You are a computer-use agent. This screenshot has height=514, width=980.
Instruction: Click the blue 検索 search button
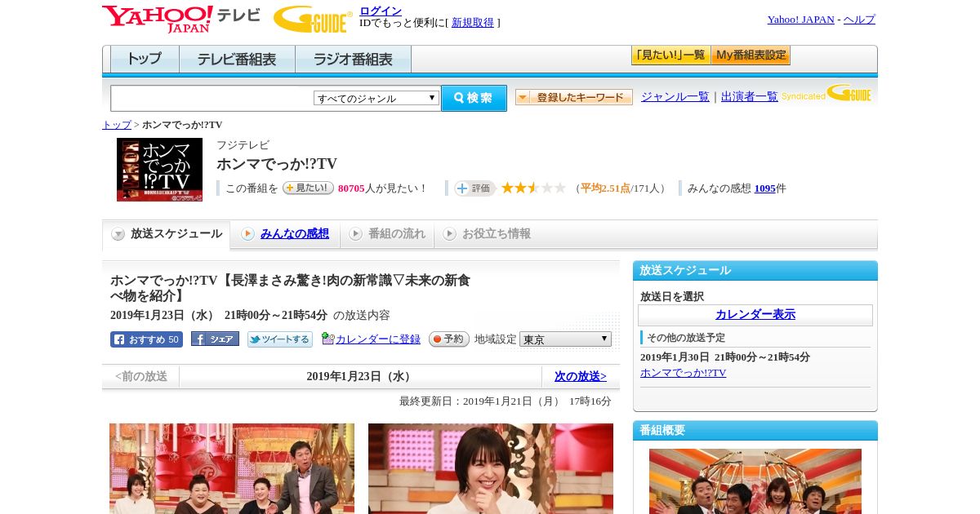point(474,98)
